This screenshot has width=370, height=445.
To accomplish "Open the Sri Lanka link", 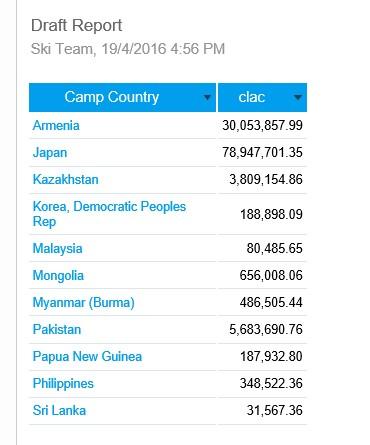I will [59, 411].
